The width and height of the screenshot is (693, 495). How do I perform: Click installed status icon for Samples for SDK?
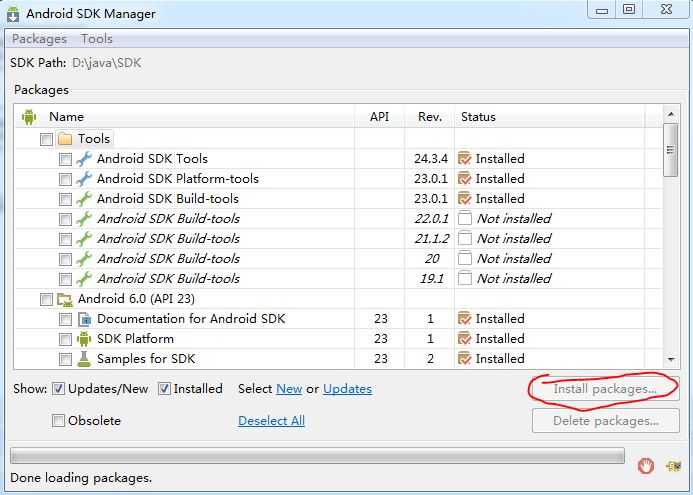pyautogui.click(x=465, y=359)
